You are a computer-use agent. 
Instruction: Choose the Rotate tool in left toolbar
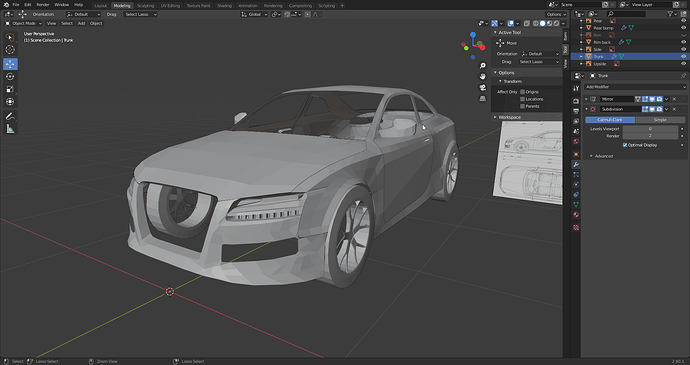click(x=10, y=77)
